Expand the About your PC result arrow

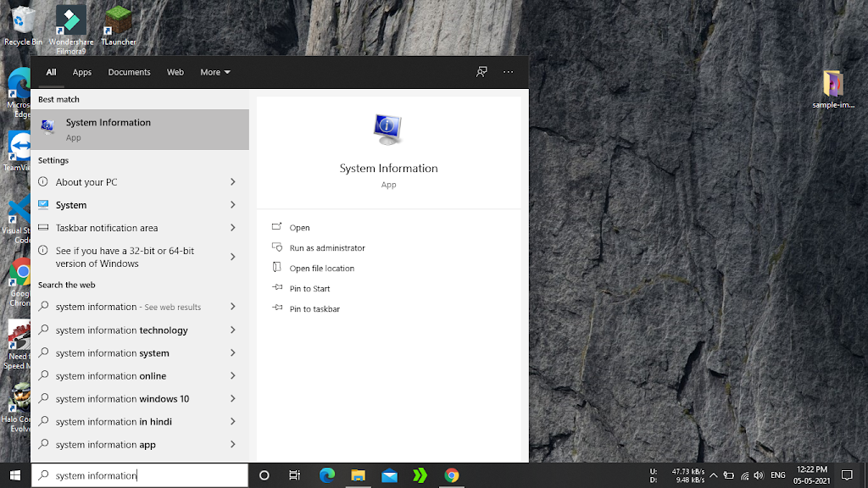tap(232, 182)
